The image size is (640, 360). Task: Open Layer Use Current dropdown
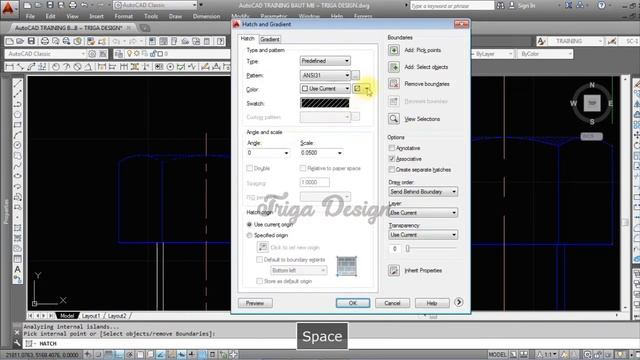(x=423, y=213)
